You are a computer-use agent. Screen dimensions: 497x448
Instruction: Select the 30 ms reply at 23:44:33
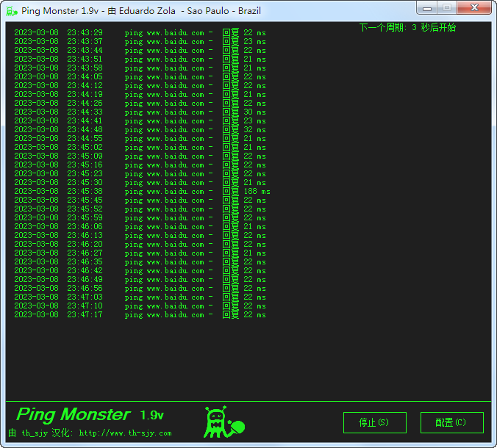[254, 112]
